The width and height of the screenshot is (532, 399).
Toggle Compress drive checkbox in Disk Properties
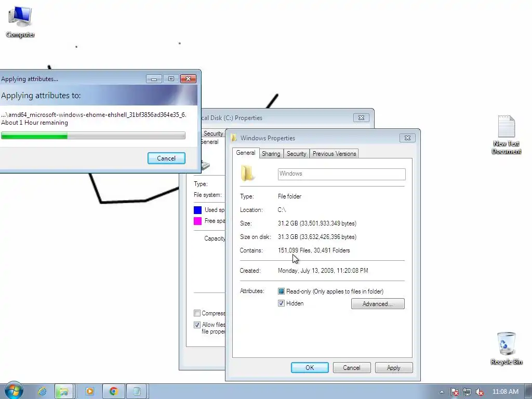[x=197, y=313]
